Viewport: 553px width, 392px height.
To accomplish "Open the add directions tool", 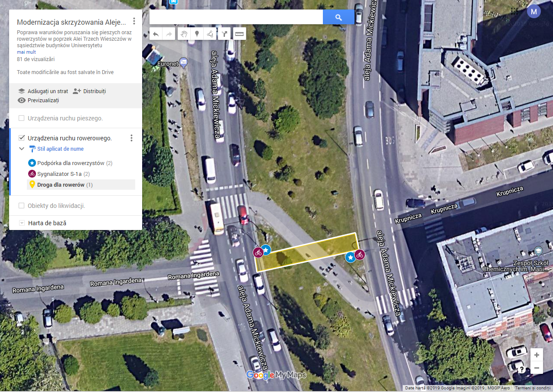I will pyautogui.click(x=224, y=34).
